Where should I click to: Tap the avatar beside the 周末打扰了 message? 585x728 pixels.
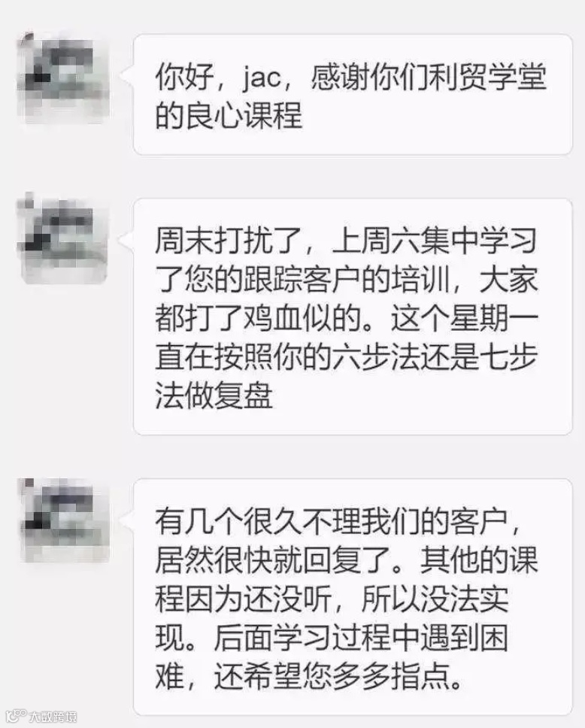point(64,238)
